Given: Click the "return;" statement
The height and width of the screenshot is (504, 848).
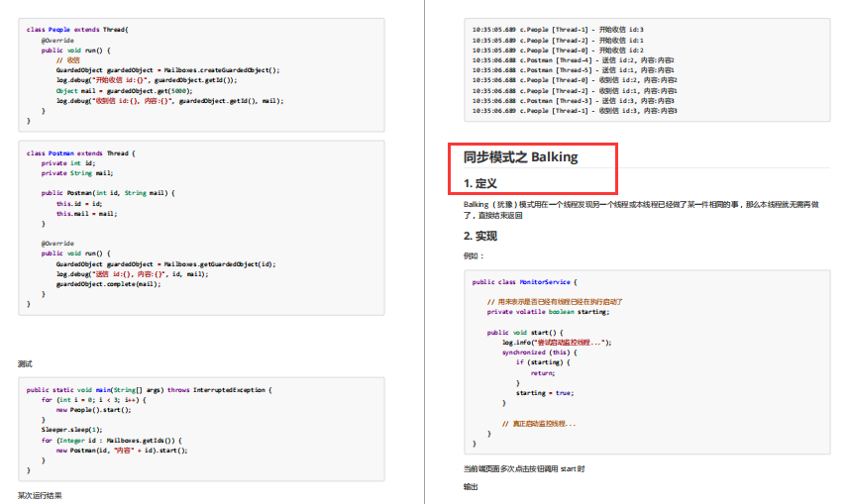Looking at the screenshot, I should [x=543, y=373].
